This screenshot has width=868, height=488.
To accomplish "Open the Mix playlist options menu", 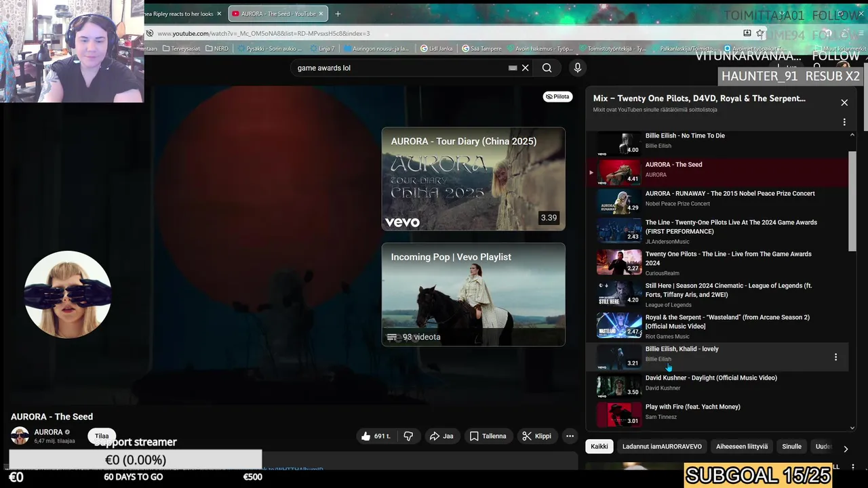I will 844,122.
